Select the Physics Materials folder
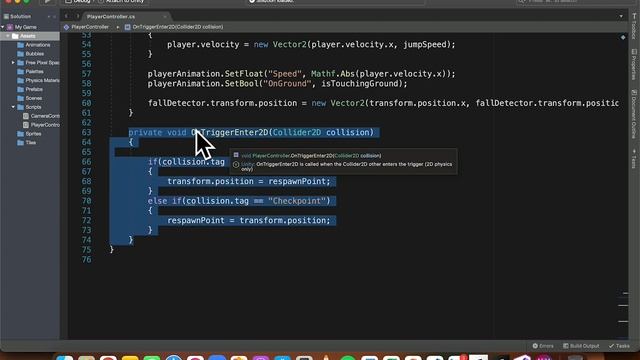The height and width of the screenshot is (360, 640). [38, 81]
